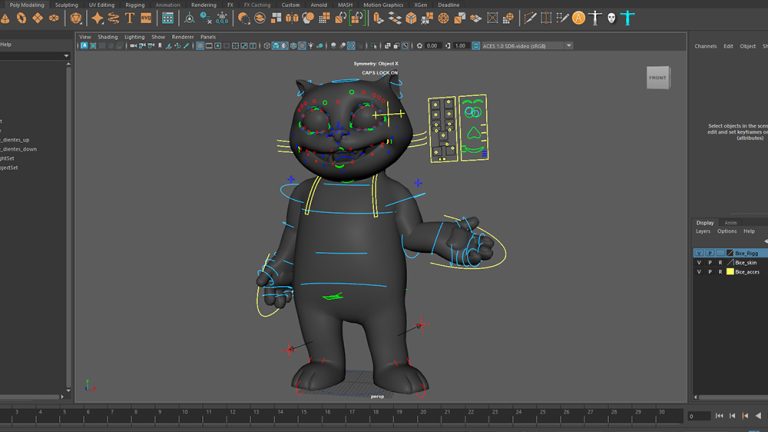Open the Panels viewport menu
The height and width of the screenshot is (432, 768).
pos(208,37)
